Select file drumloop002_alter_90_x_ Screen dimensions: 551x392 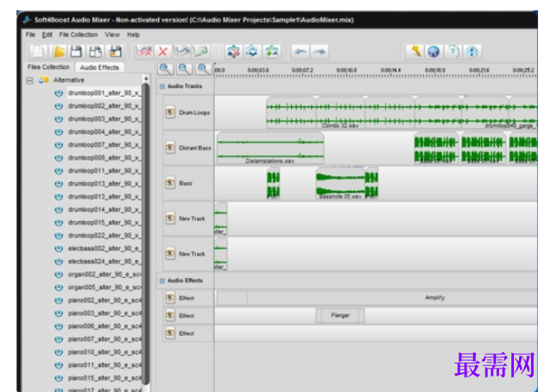(104, 105)
